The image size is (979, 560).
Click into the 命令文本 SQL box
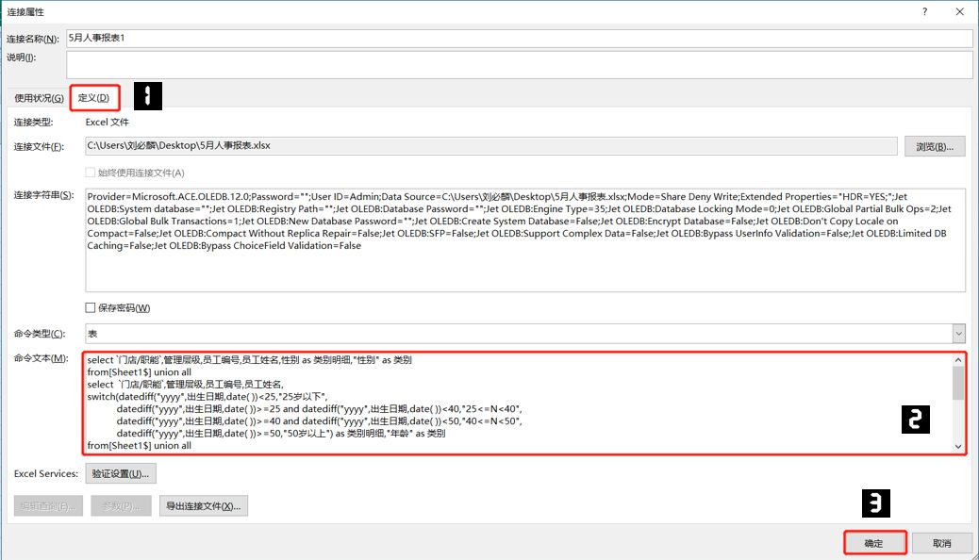pos(518,403)
